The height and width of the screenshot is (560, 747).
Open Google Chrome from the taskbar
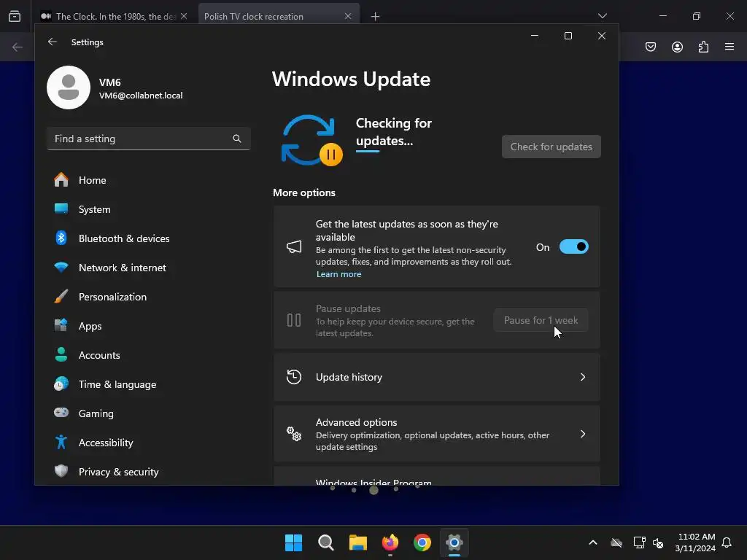point(422,542)
